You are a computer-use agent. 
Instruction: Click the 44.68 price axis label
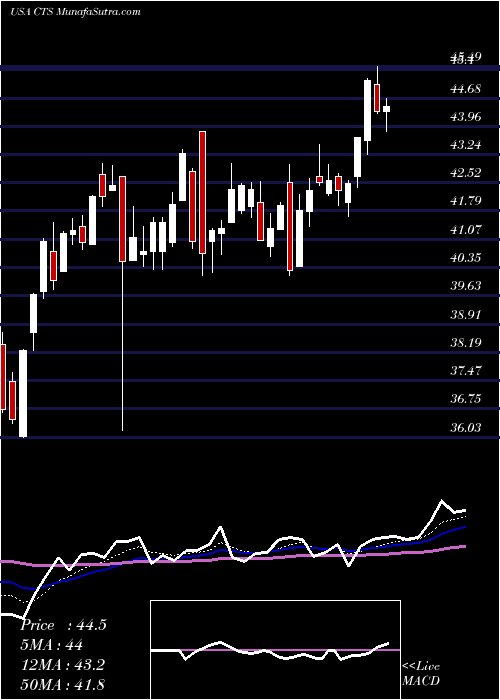466,88
